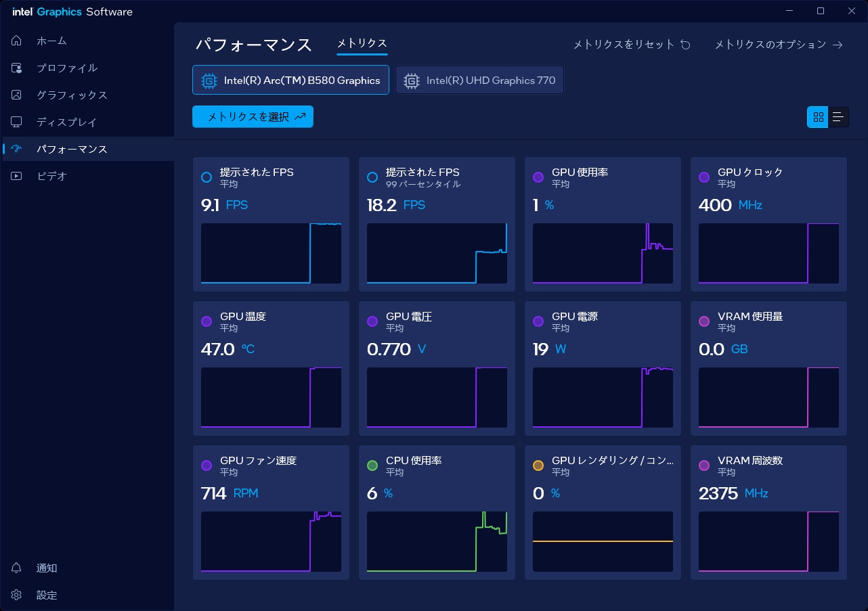
Task: Switch to grid view layout
Action: (818, 117)
